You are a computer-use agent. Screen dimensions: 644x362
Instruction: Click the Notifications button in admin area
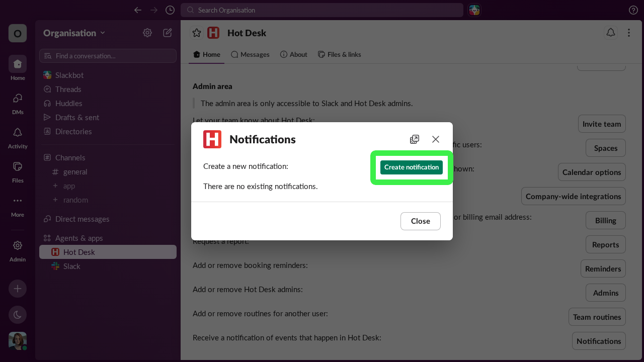pyautogui.click(x=599, y=341)
